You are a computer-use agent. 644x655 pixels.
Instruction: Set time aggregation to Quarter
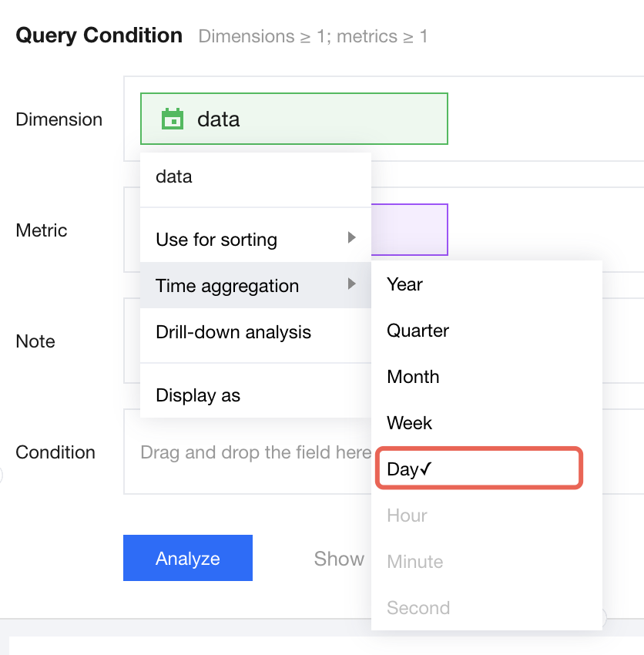tap(418, 331)
